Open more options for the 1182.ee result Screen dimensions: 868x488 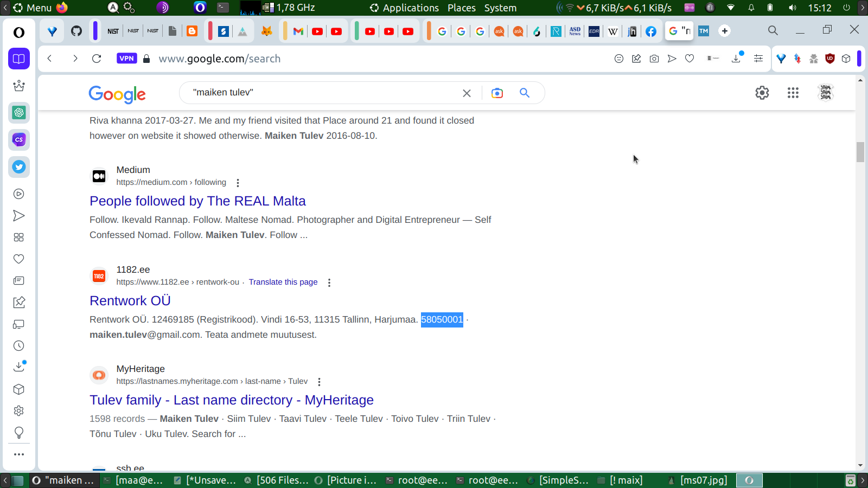coord(329,282)
